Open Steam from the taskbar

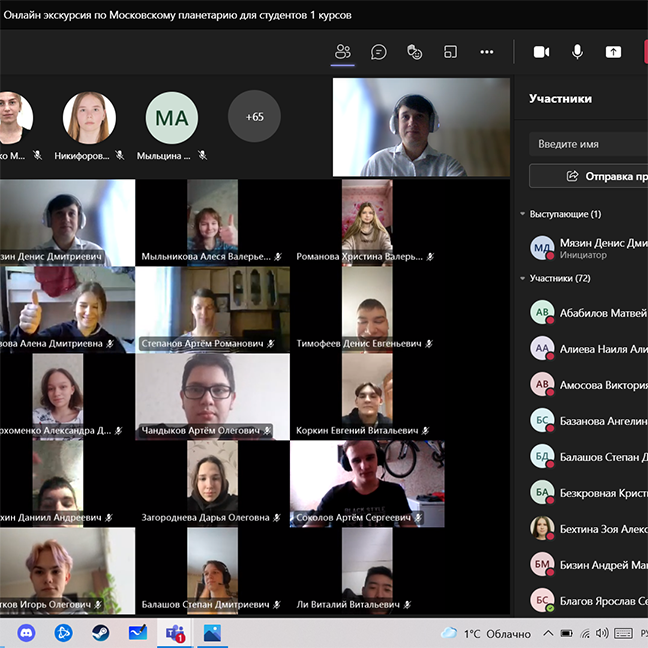pyautogui.click(x=101, y=633)
